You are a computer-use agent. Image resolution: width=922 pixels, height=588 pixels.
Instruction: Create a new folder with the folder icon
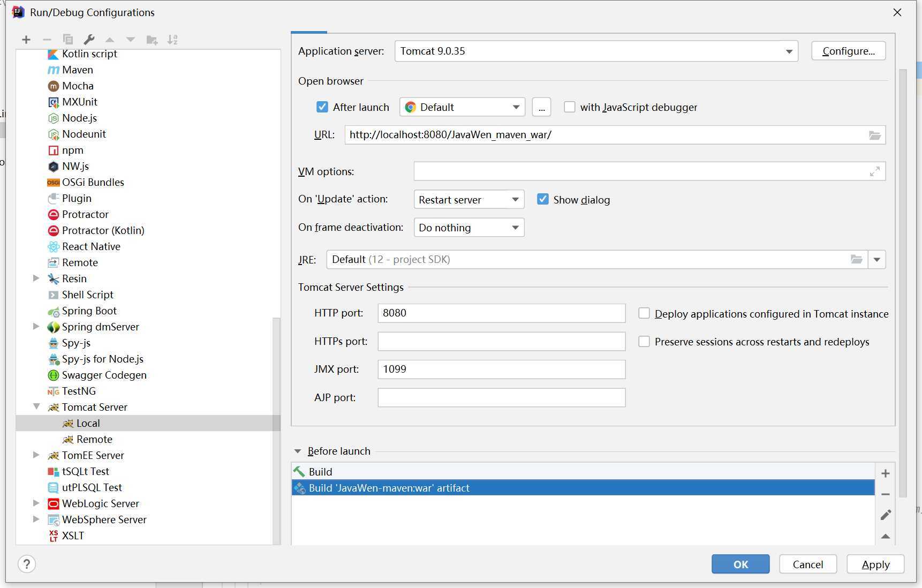click(x=152, y=40)
